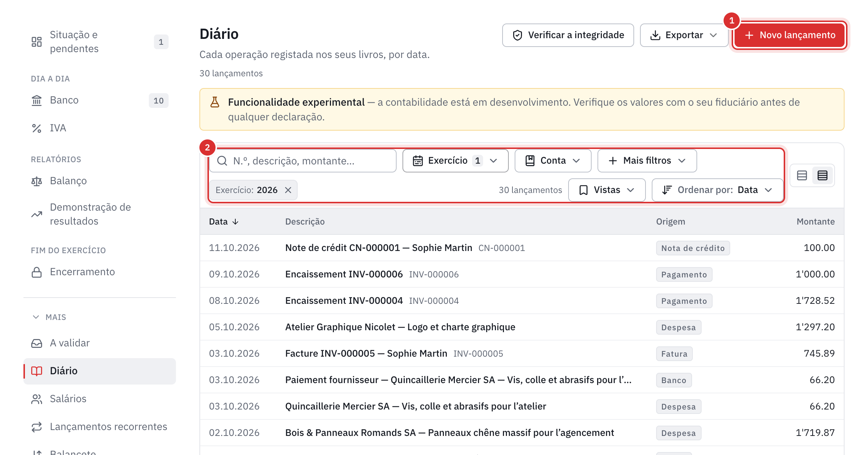Open the Exercício filter dropdown
The height and width of the screenshot is (455, 868).
tap(455, 161)
